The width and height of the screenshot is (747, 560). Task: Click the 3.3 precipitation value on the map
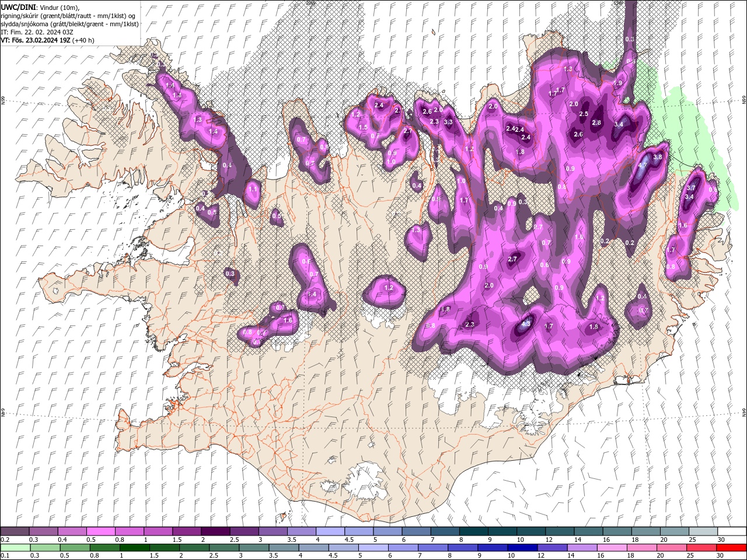[448, 123]
